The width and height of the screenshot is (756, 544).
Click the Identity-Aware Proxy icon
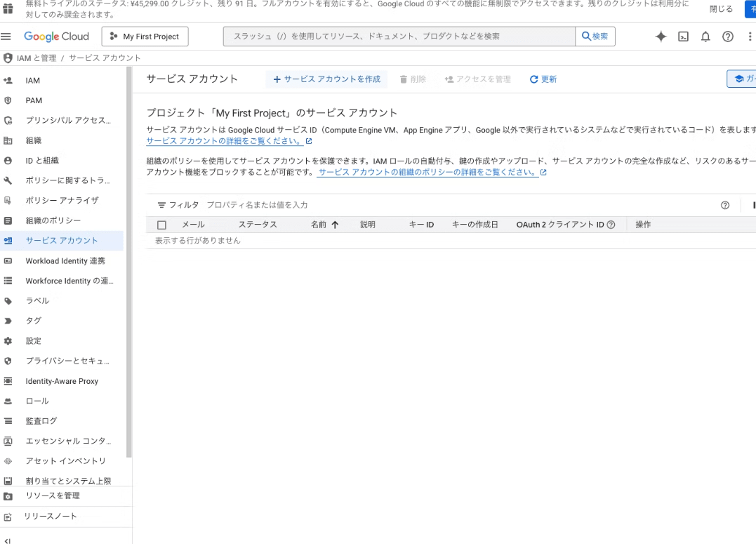click(x=8, y=381)
